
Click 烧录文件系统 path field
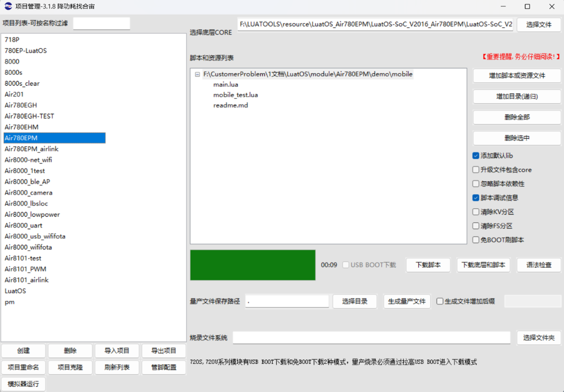[372, 338]
